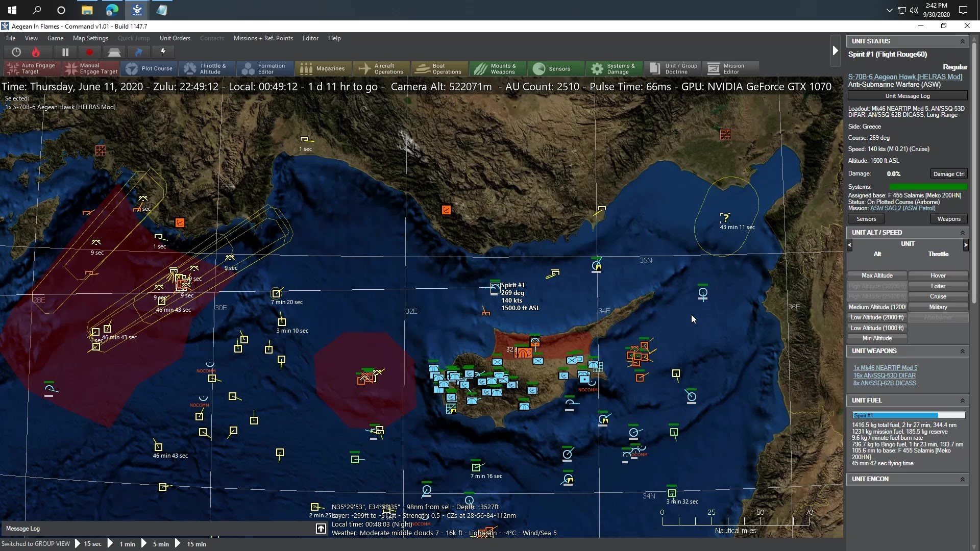Viewport: 980px width, 551px height.
Task: Open the Unit Orders menu
Action: pyautogui.click(x=175, y=38)
